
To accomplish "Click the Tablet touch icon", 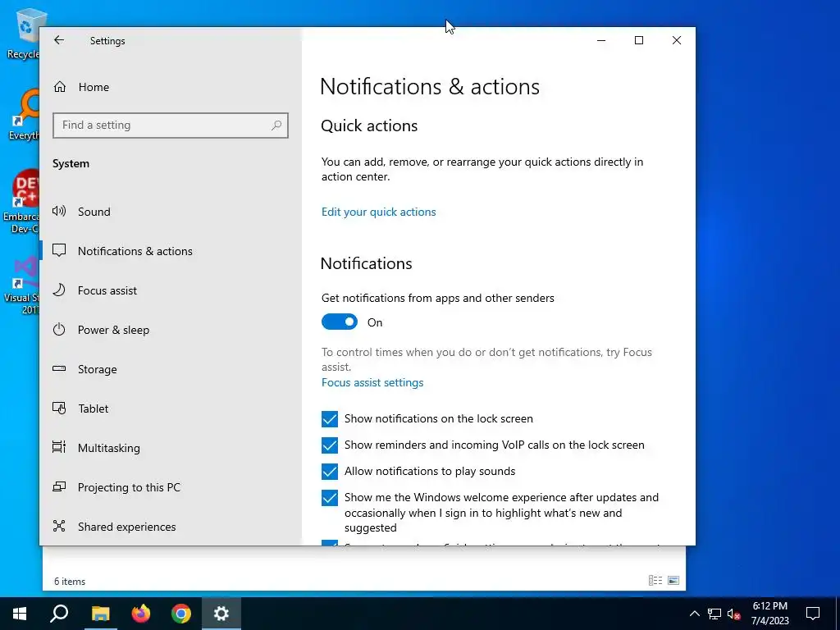I will tap(59, 409).
